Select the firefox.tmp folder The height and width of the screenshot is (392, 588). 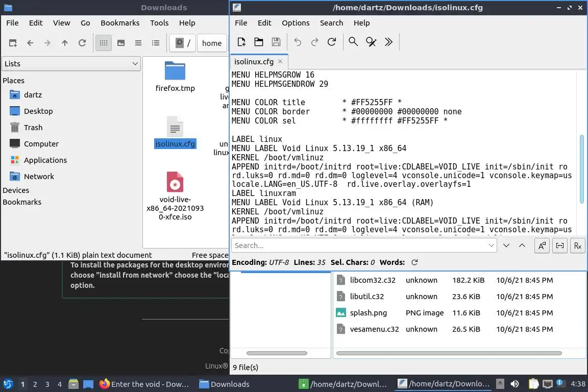coord(175,77)
